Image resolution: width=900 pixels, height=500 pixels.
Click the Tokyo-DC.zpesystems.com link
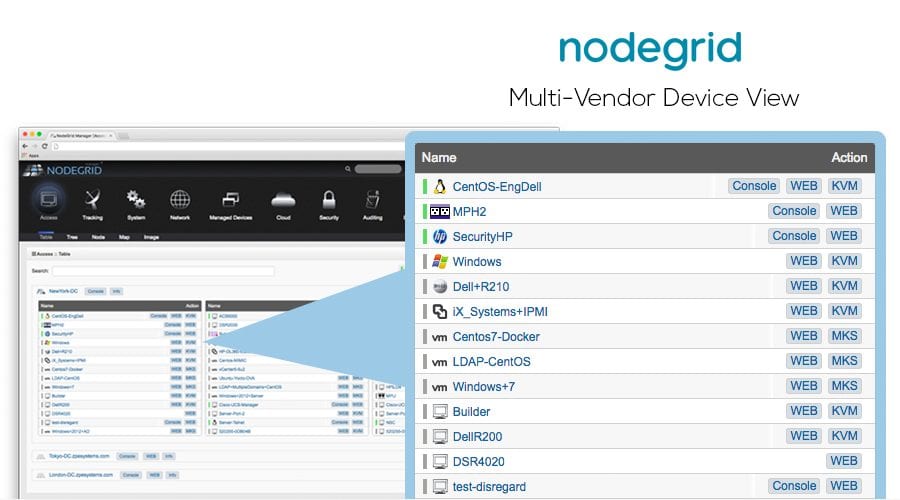pos(77,456)
